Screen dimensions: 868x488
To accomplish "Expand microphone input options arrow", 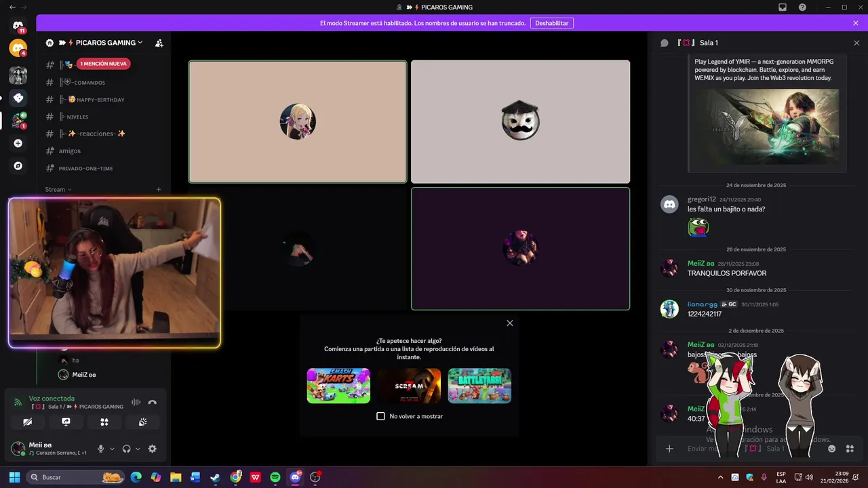I will 112,449.
